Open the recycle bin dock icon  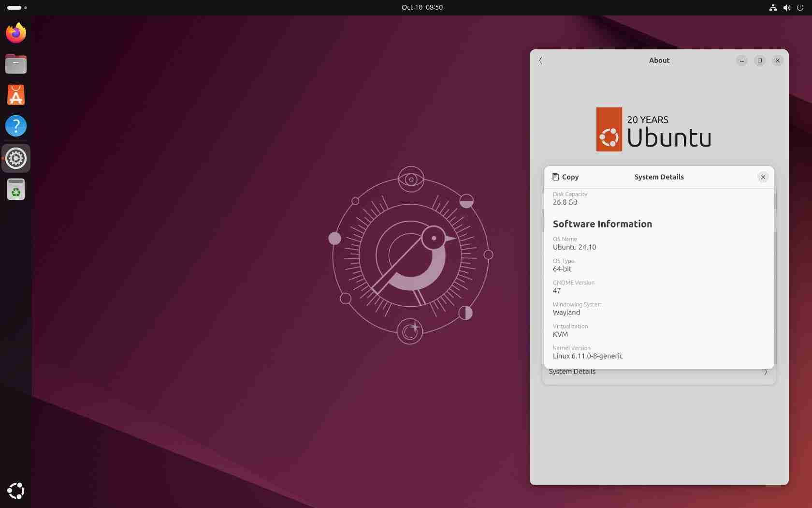[15, 189]
